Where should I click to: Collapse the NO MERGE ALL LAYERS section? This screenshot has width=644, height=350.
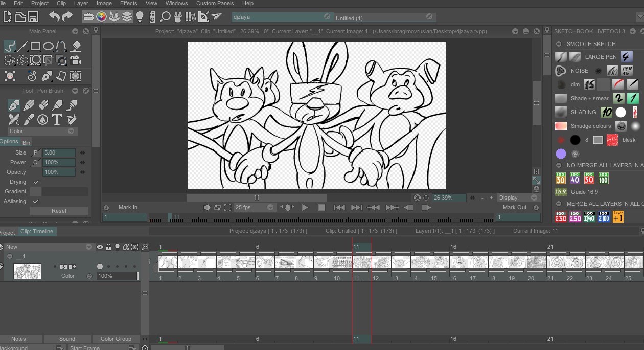click(559, 165)
